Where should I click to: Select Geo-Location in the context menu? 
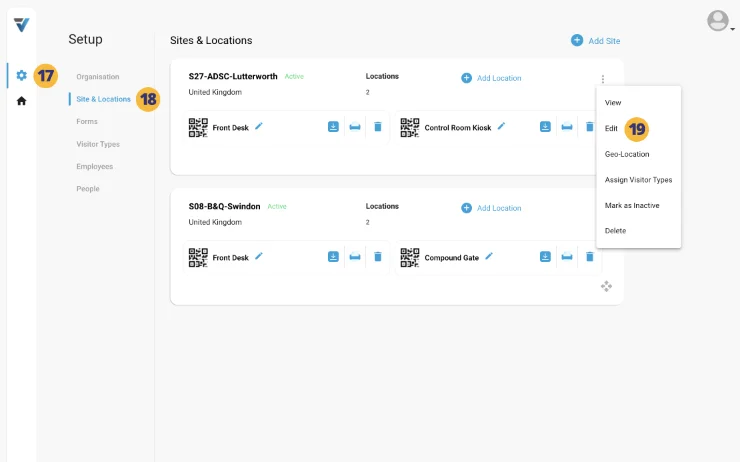[x=626, y=154]
